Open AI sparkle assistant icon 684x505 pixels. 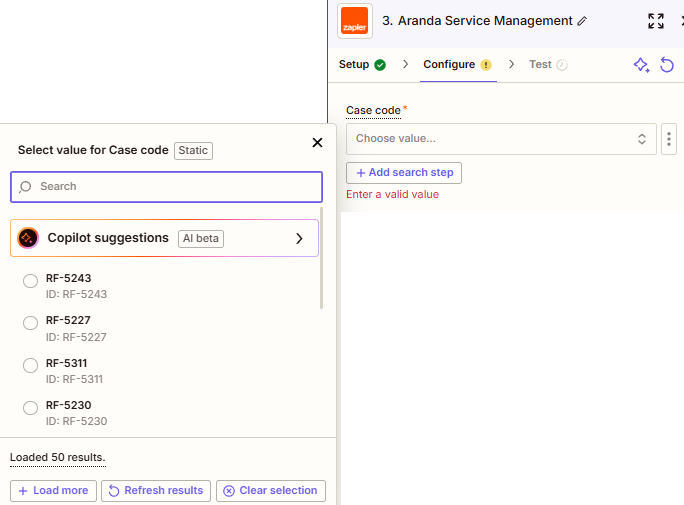642,65
